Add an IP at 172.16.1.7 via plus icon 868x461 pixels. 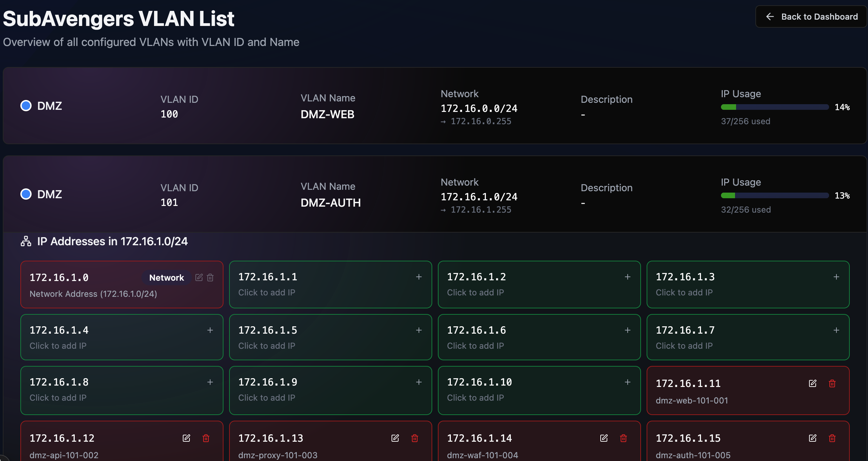point(836,330)
